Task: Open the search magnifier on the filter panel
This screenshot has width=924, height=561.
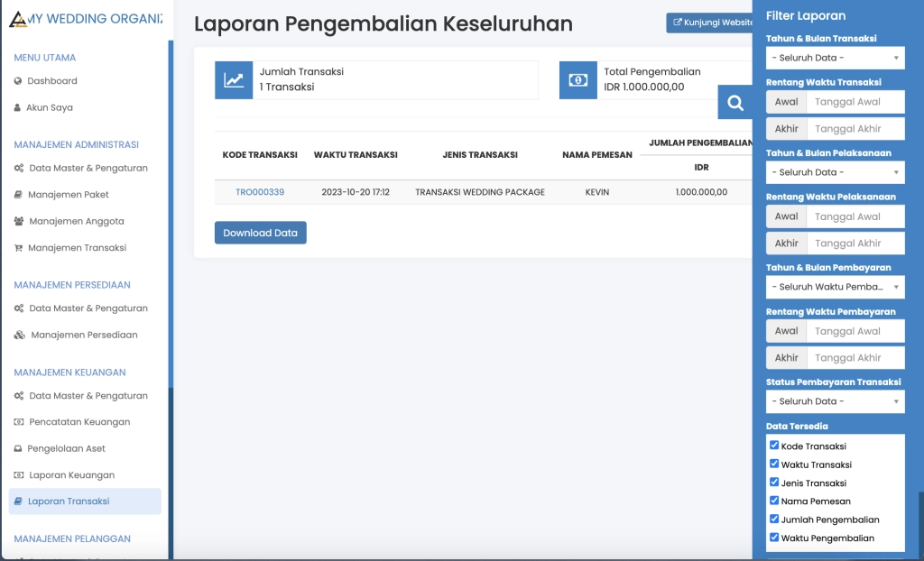Action: point(735,103)
